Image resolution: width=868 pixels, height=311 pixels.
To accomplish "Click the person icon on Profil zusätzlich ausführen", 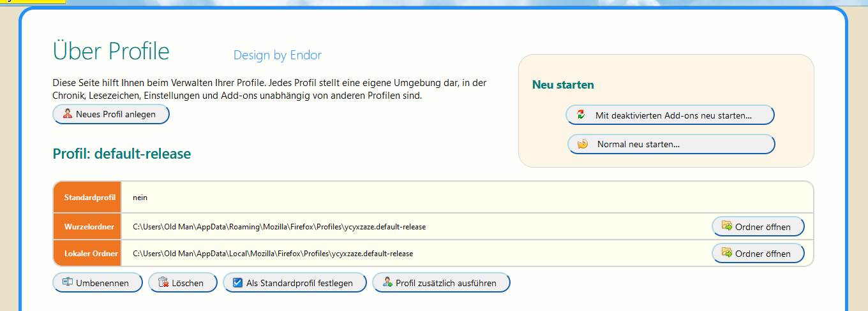I will 386,282.
